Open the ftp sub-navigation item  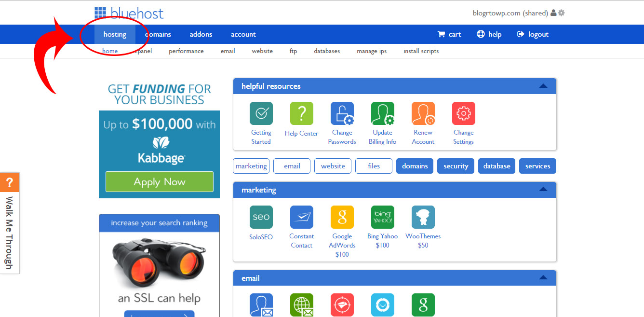294,51
